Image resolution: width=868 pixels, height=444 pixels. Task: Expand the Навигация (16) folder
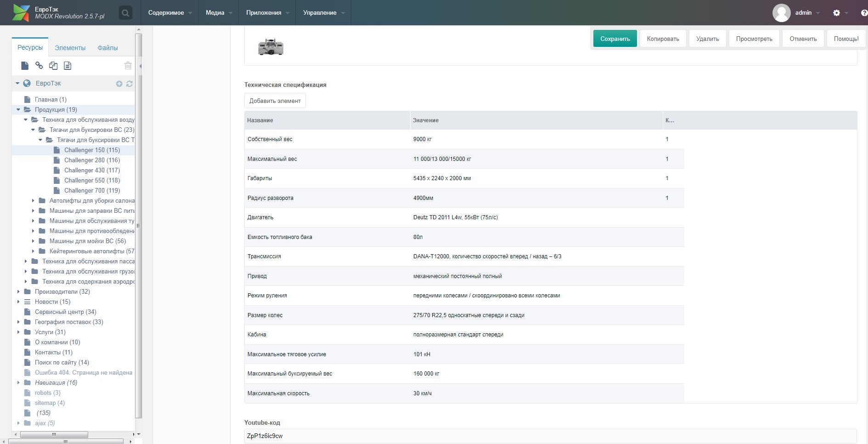[18, 382]
